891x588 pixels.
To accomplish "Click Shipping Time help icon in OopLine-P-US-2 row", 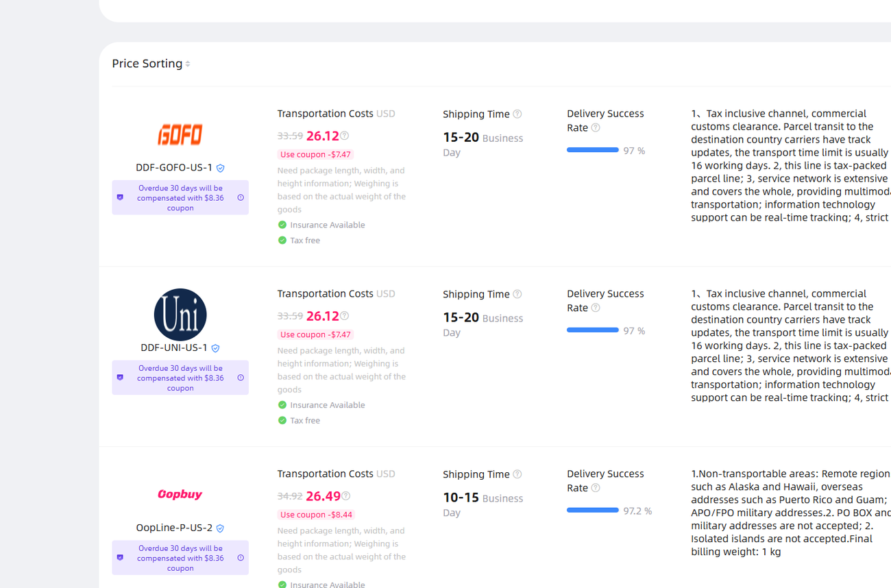I will [x=517, y=474].
